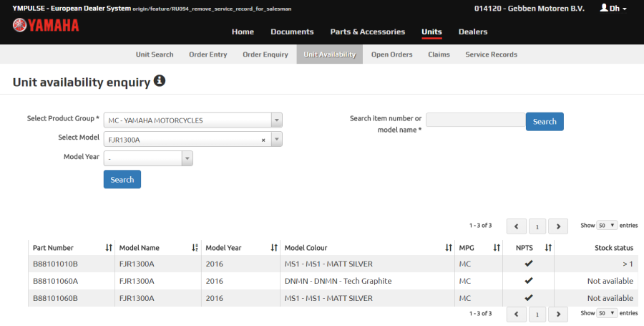Click the Stock status column header
The image size is (644, 326).
[x=614, y=247]
